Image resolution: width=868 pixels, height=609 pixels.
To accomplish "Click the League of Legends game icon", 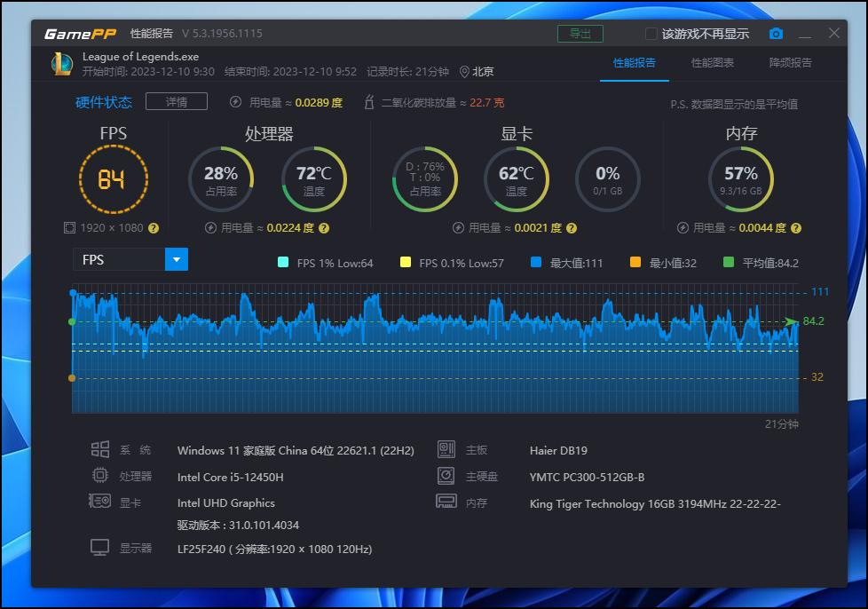I will [62, 64].
